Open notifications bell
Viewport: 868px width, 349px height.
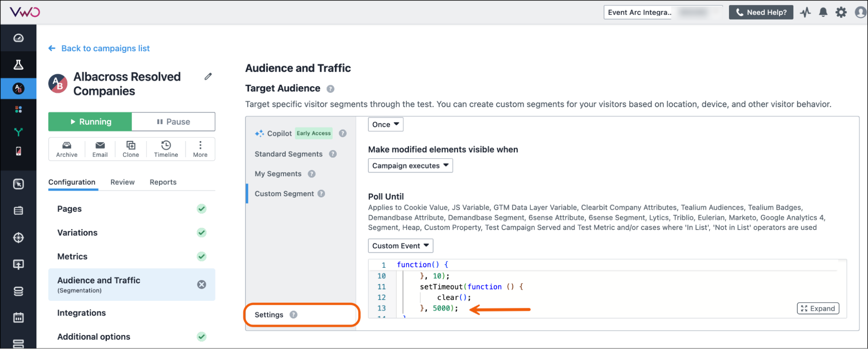(823, 12)
